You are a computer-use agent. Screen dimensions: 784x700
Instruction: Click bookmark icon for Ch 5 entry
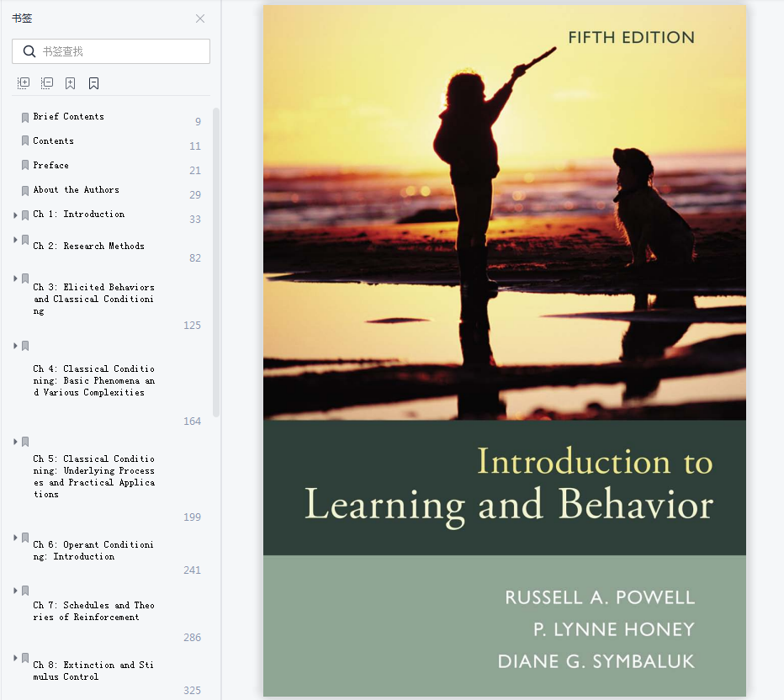25,442
